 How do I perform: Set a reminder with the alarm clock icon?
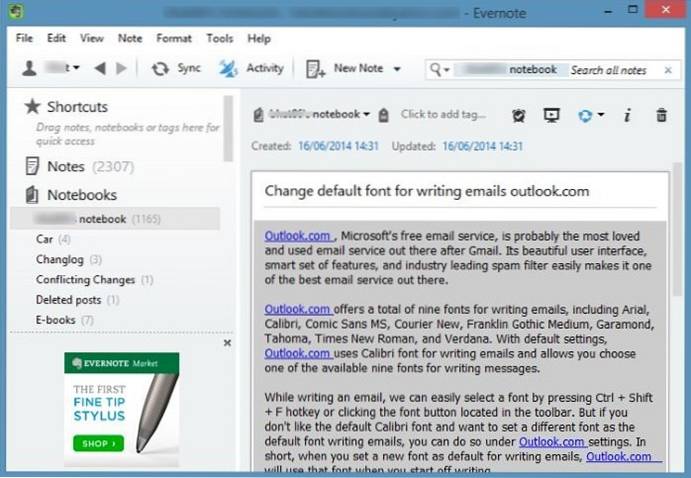[x=518, y=115]
